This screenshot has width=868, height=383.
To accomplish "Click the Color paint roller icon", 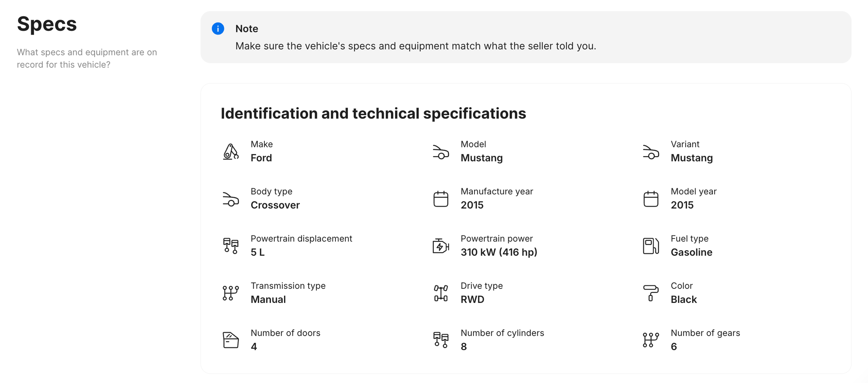I will pyautogui.click(x=651, y=293).
